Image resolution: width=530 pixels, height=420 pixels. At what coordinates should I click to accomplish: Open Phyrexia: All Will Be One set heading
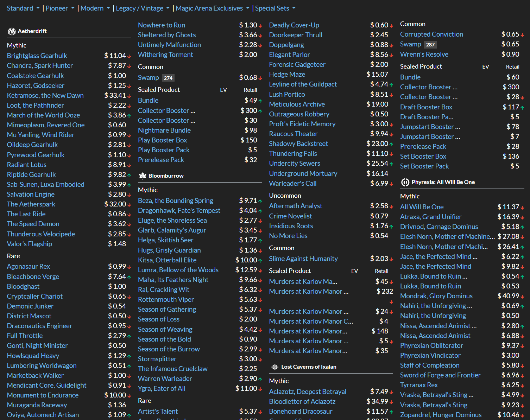point(443,182)
